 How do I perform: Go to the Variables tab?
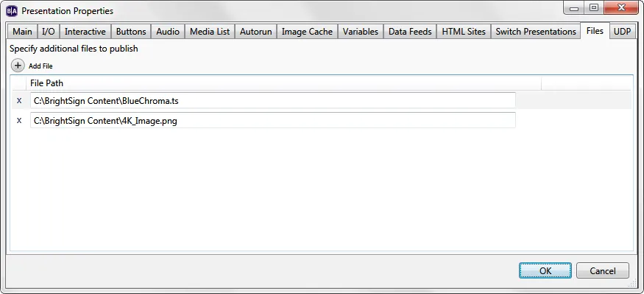(361, 32)
